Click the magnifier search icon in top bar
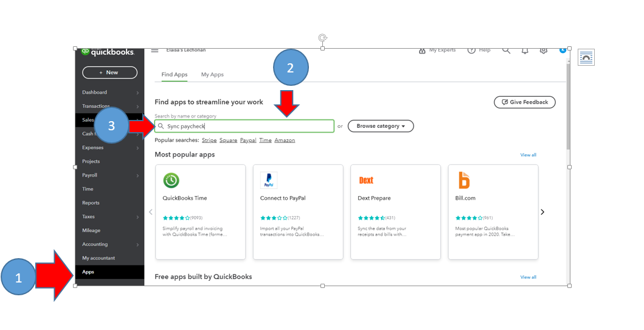 (507, 51)
